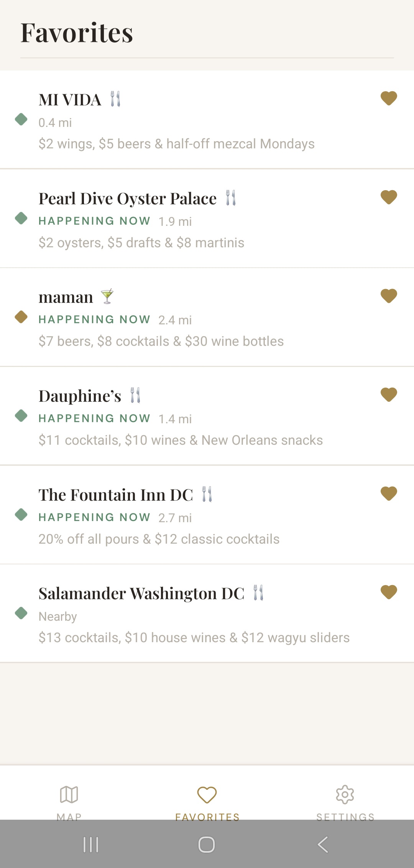Toggle Pearl Dive Oyster Palace favorite heart
The image size is (414, 868).
[389, 197]
